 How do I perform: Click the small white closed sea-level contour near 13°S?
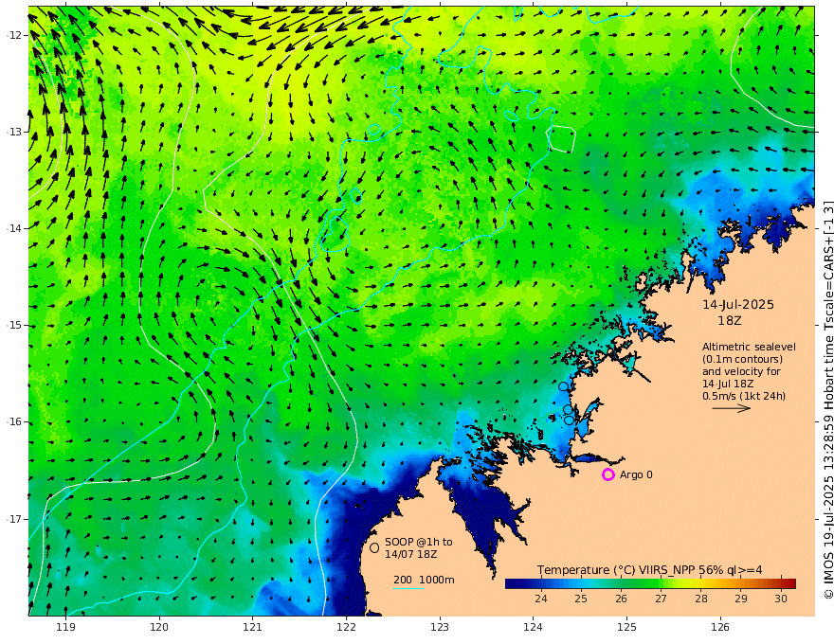pyautogui.click(x=561, y=138)
